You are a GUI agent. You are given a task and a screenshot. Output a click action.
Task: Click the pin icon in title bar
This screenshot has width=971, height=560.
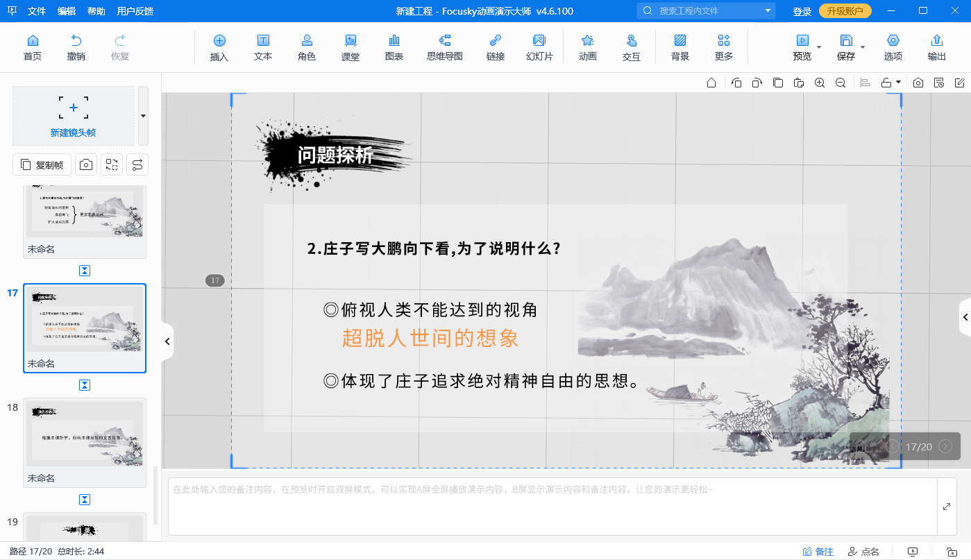coord(12,11)
